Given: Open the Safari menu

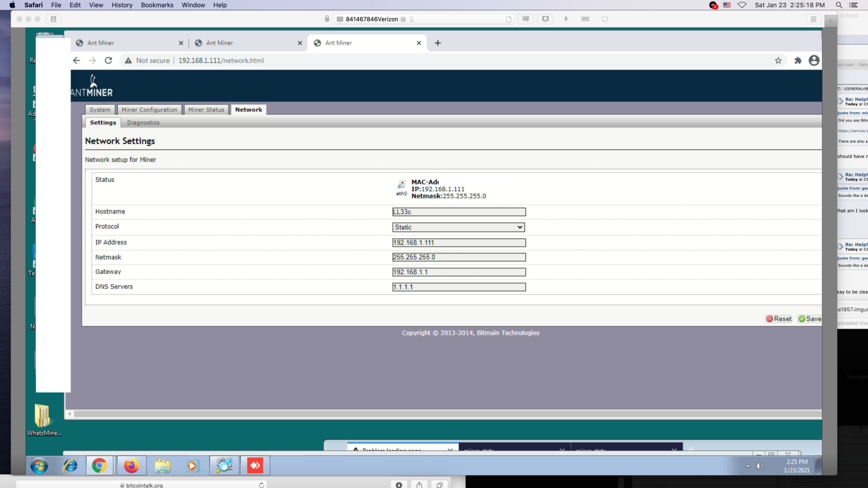Looking at the screenshot, I should click(34, 5).
